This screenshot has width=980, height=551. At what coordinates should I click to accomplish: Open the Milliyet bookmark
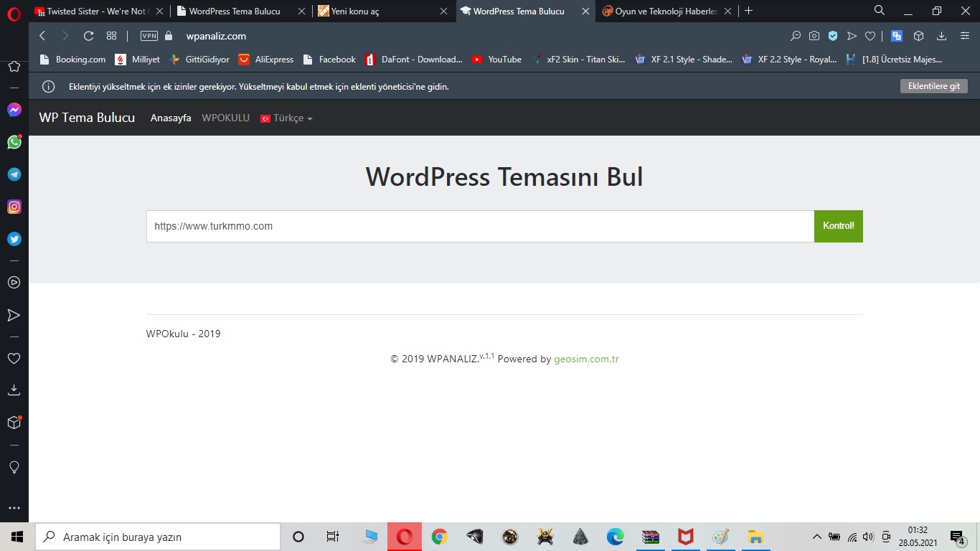point(138,60)
